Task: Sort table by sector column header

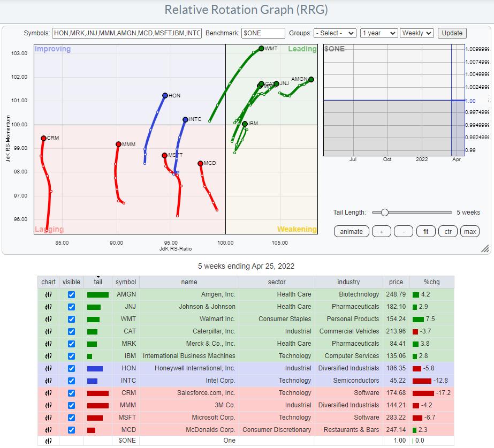Action: point(277,282)
